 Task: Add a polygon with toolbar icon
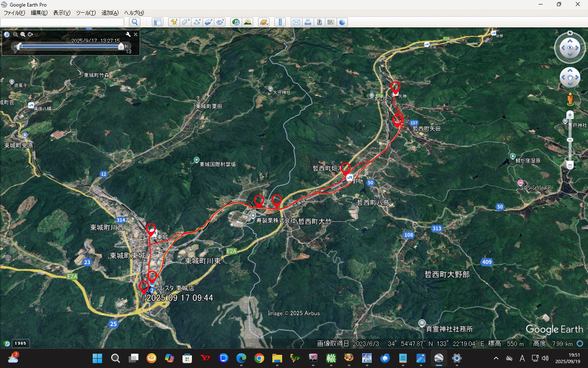pos(185,22)
